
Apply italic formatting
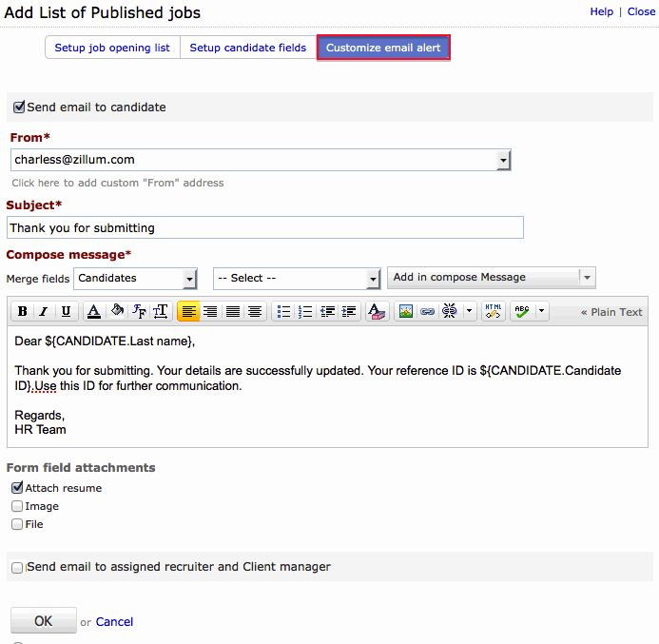[x=44, y=311]
